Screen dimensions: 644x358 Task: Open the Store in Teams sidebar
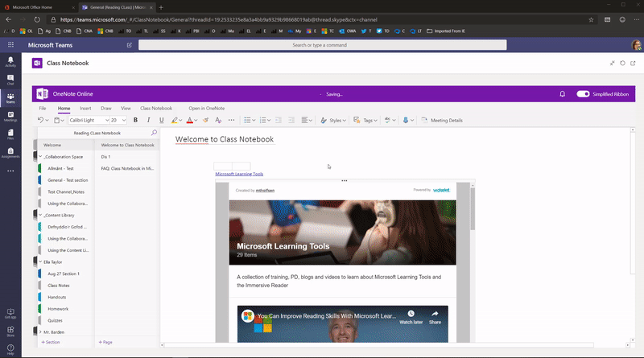click(10, 331)
